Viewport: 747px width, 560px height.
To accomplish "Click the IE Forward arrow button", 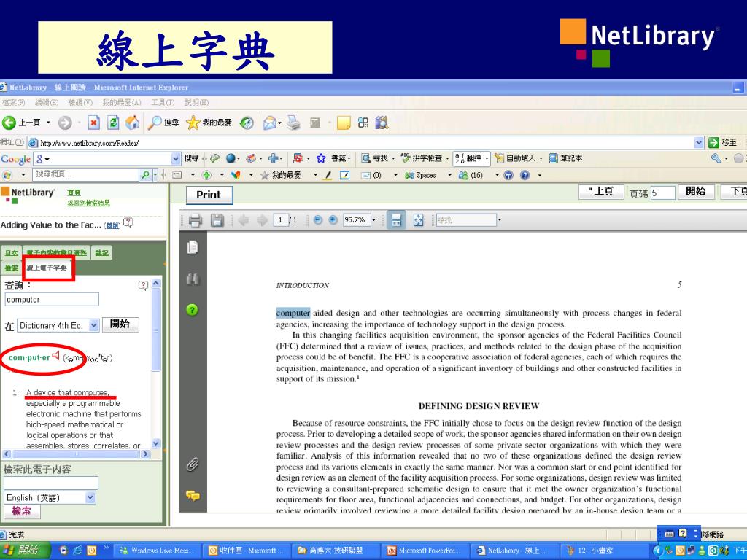I will coord(65,122).
